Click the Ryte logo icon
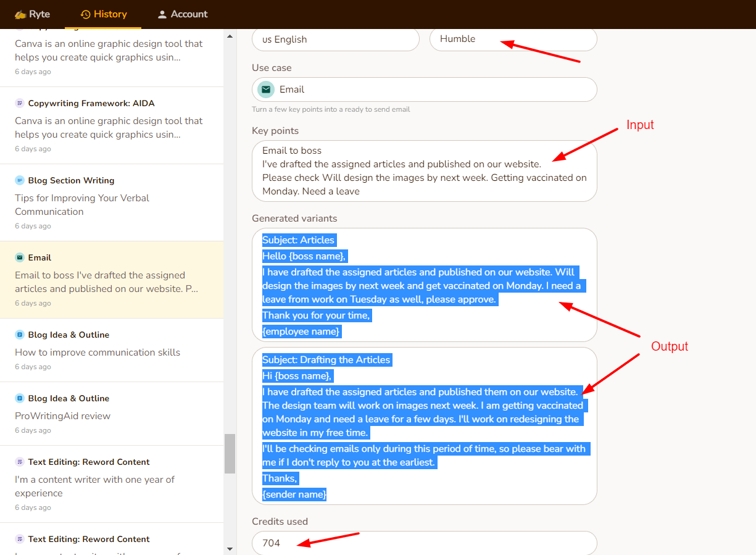The image size is (756, 555). click(20, 14)
